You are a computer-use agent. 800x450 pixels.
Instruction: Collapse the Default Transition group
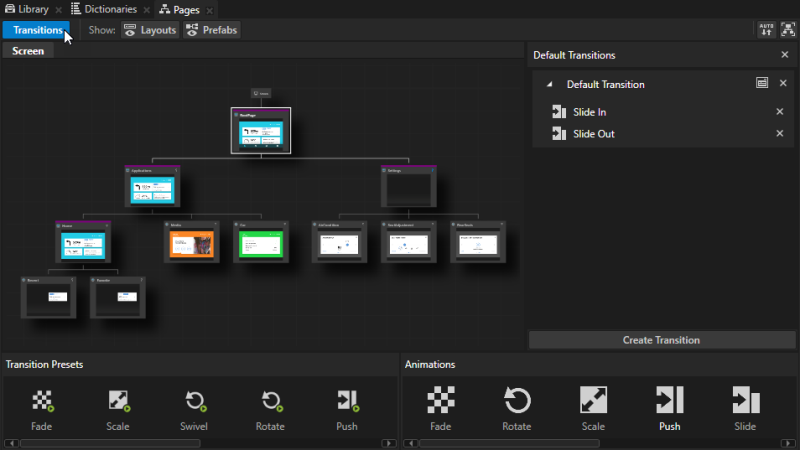pyautogui.click(x=549, y=85)
